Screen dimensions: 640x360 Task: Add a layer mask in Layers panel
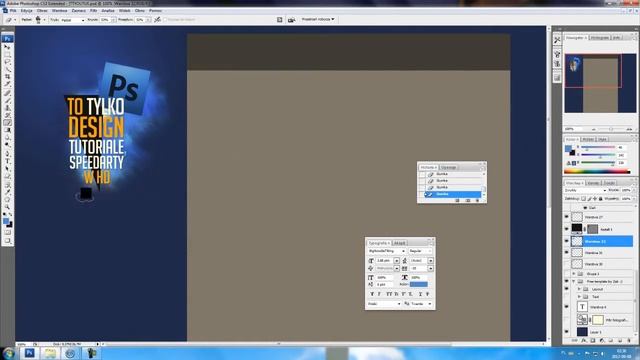(593, 340)
